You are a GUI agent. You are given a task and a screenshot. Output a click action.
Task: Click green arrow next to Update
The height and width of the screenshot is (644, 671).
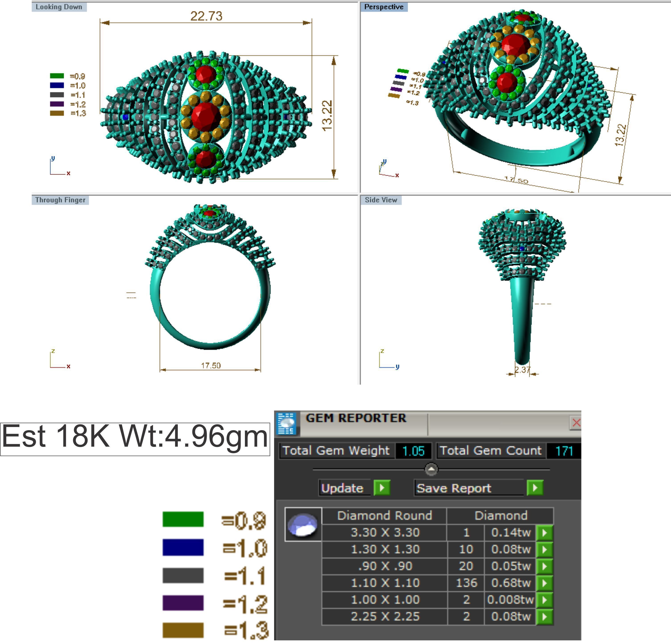tap(382, 487)
